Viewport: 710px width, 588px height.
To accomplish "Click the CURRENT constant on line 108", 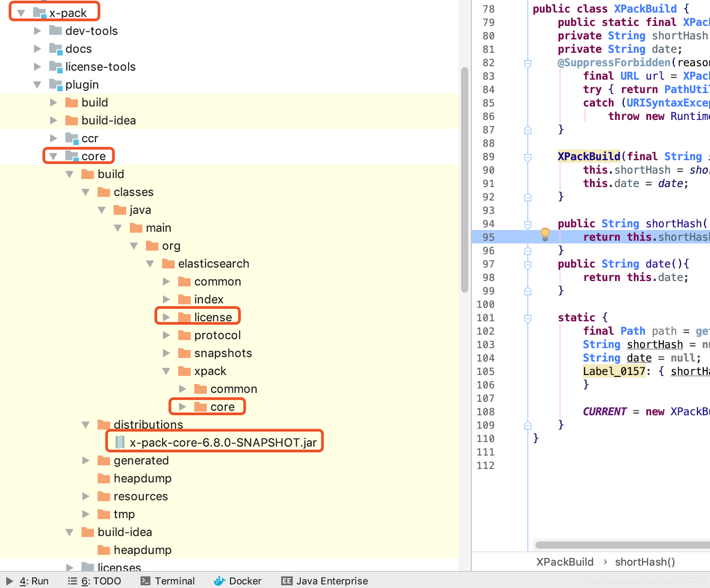I will [604, 411].
